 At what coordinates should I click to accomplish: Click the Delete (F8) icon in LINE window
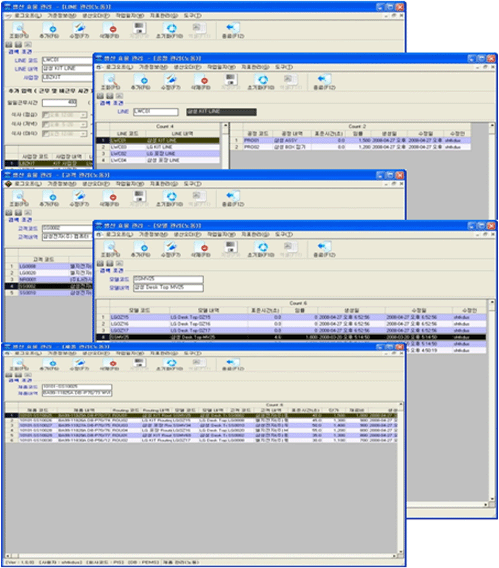pyautogui.click(x=109, y=30)
